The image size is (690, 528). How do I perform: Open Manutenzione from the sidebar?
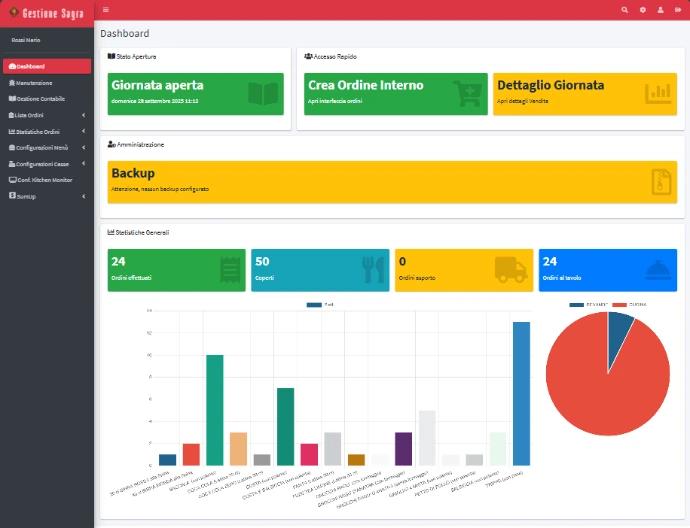(34, 83)
